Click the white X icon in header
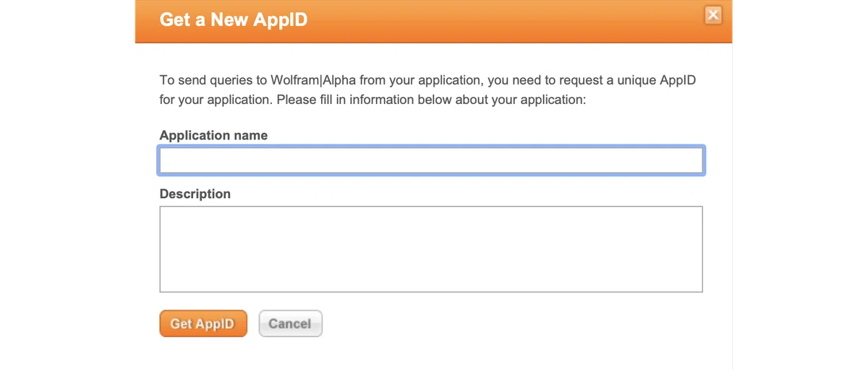The image size is (868, 370). 713,15
